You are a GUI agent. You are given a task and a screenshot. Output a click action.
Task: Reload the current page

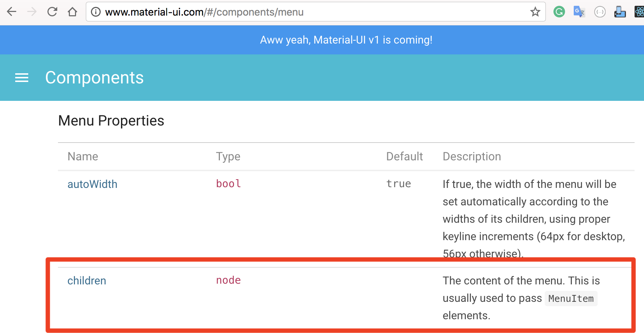point(52,12)
